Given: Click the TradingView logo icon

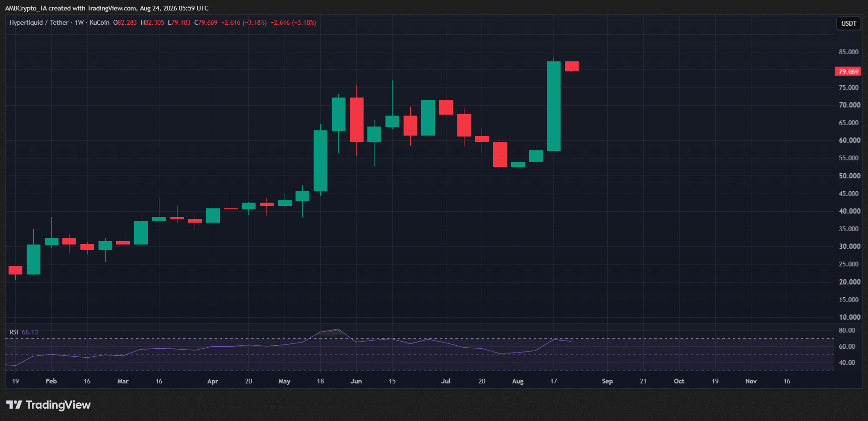Looking at the screenshot, I should pos(14,405).
